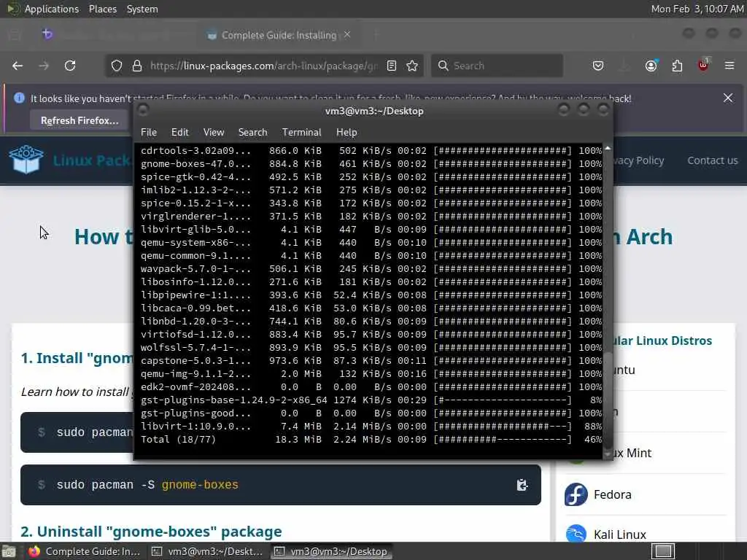Click the Linux Packages box logo
The width and height of the screenshot is (747, 560).
pos(26,160)
